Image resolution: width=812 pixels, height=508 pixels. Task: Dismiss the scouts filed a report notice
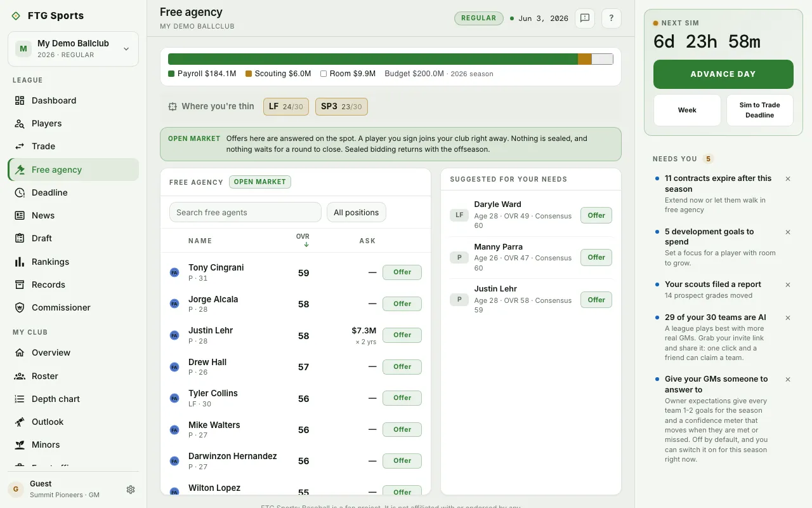click(x=788, y=285)
